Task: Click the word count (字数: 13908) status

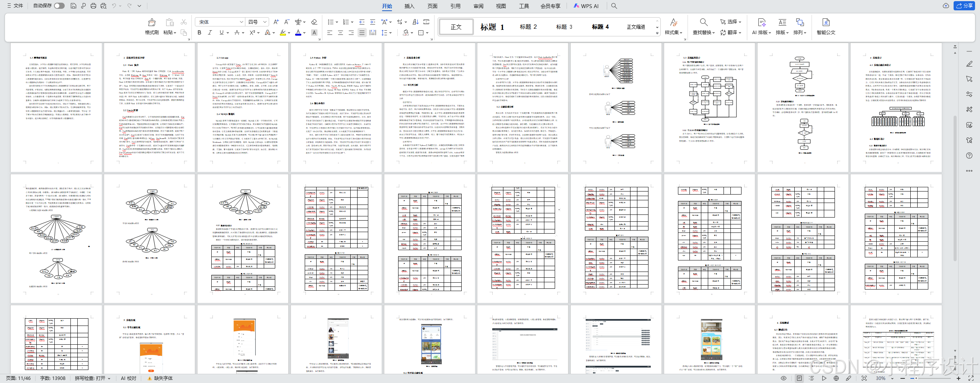Action: click(52, 378)
